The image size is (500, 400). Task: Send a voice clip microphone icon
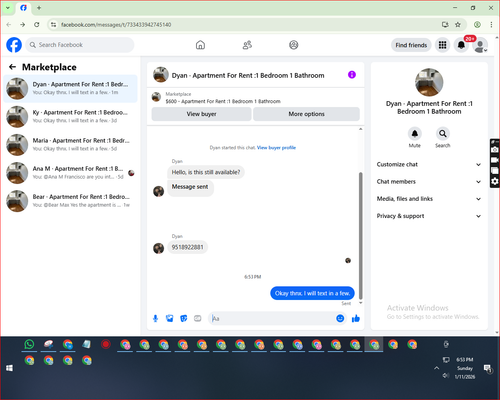[155, 319]
